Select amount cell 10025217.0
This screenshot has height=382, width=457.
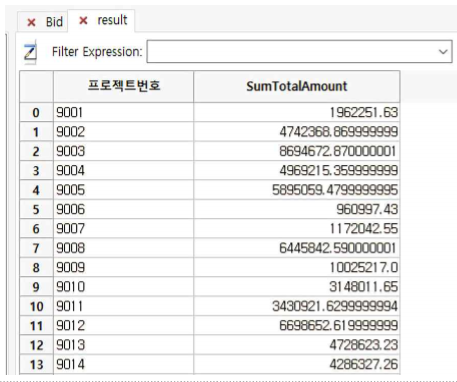coord(297,267)
